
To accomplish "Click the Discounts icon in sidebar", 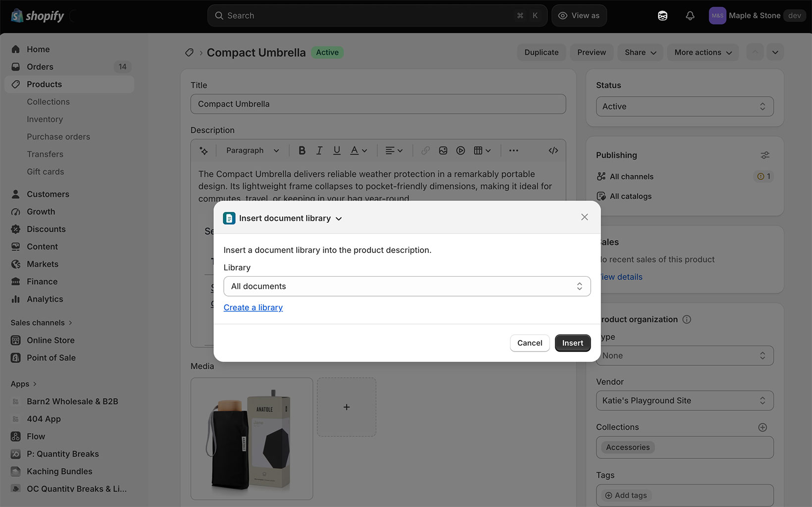I will click(16, 229).
